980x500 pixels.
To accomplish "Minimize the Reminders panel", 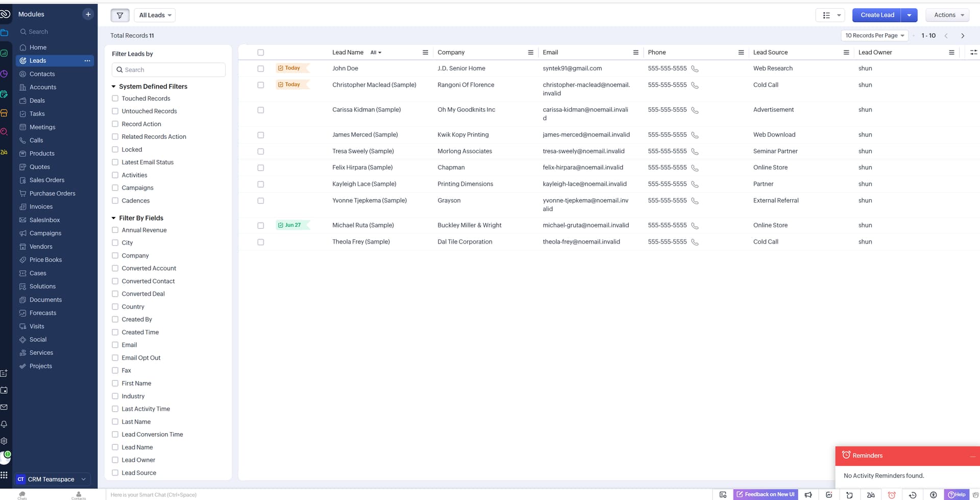I will pos(972,456).
